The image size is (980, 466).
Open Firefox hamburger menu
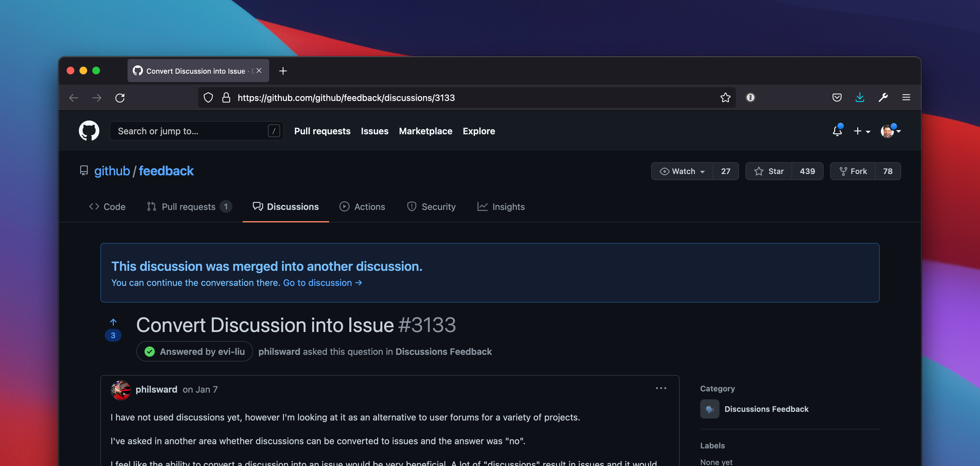point(906,98)
